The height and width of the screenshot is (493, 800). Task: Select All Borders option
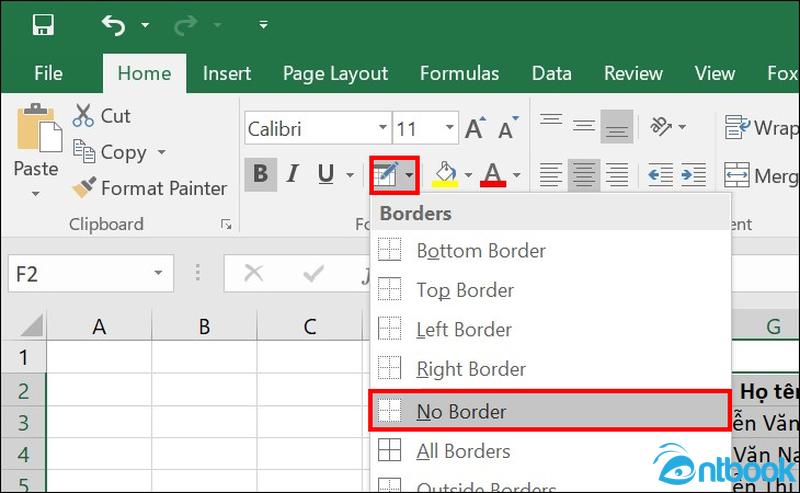click(551, 451)
